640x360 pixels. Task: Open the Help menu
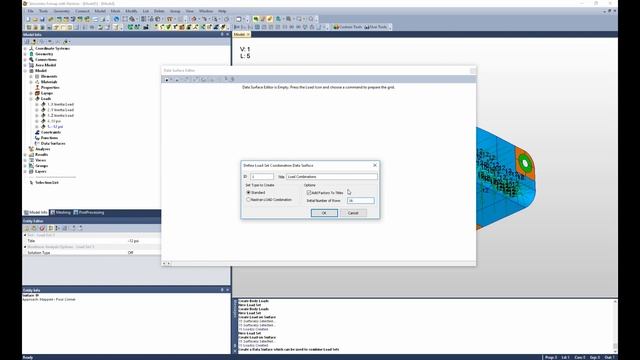tap(222, 11)
